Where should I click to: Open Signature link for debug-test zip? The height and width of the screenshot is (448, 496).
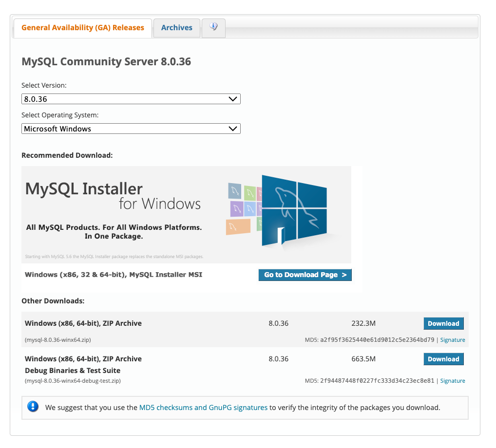click(453, 381)
